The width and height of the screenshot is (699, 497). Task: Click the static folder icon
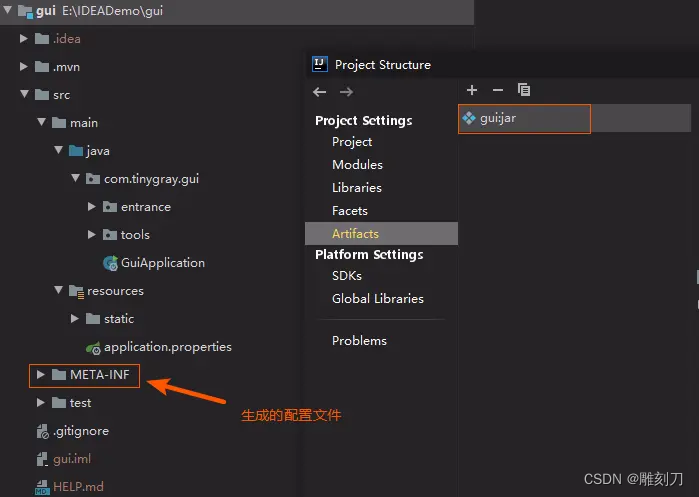[93, 319]
